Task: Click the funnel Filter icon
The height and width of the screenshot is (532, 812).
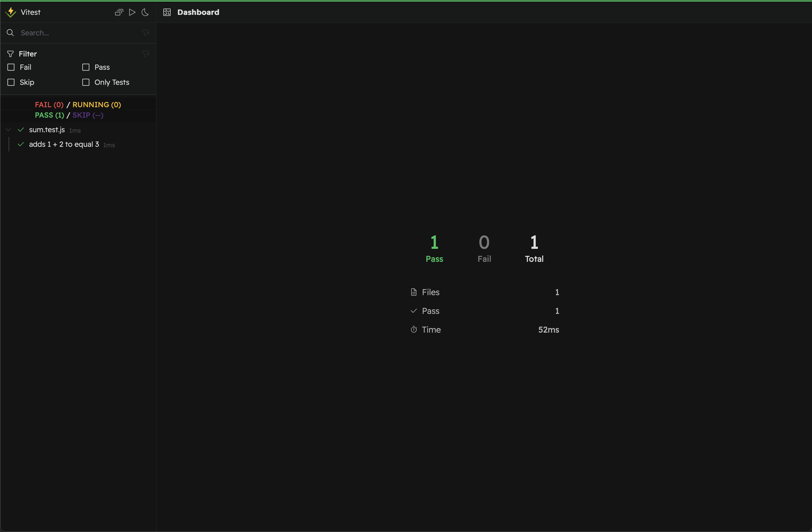Action: click(x=10, y=54)
